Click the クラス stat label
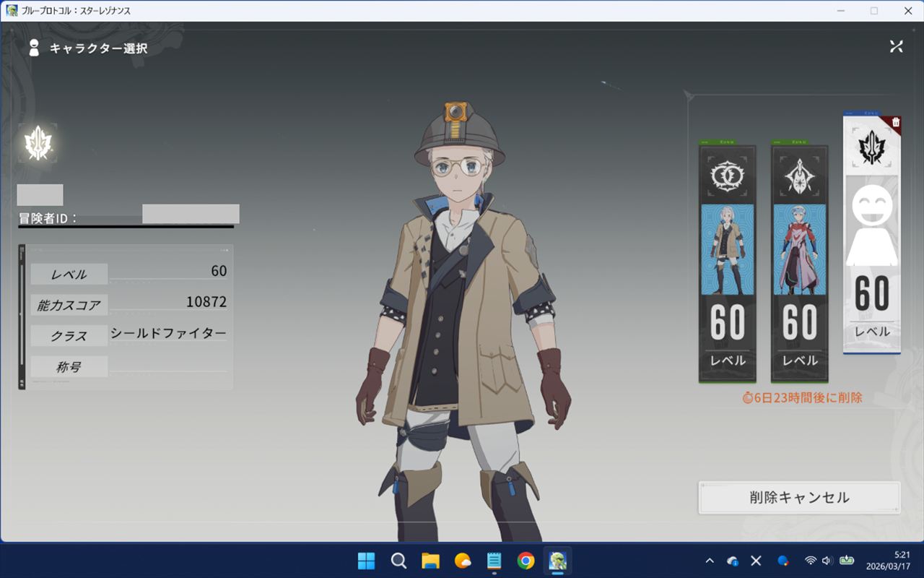This screenshot has height=578, width=924. tap(69, 336)
